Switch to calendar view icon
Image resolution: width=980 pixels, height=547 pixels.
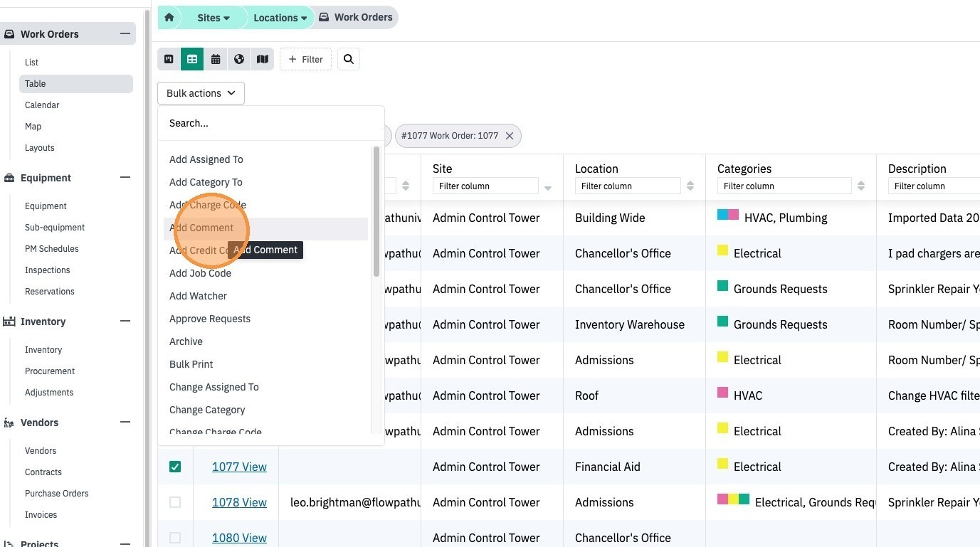(x=216, y=59)
